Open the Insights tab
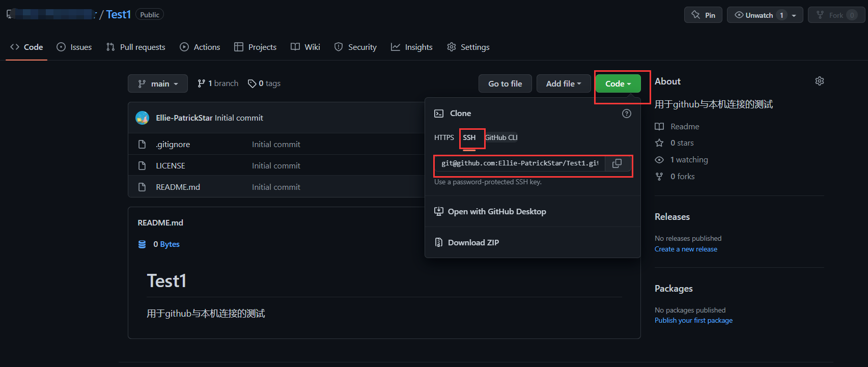 coord(412,47)
